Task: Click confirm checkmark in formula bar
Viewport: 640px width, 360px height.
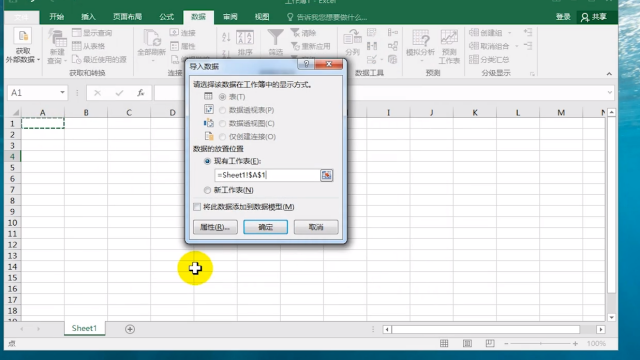Action: (119, 93)
